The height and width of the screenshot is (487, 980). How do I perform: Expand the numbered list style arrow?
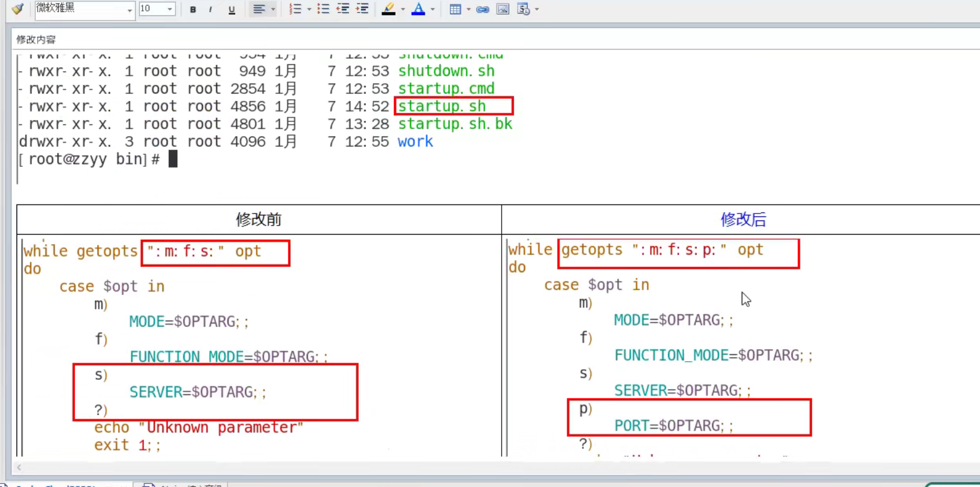310,10
